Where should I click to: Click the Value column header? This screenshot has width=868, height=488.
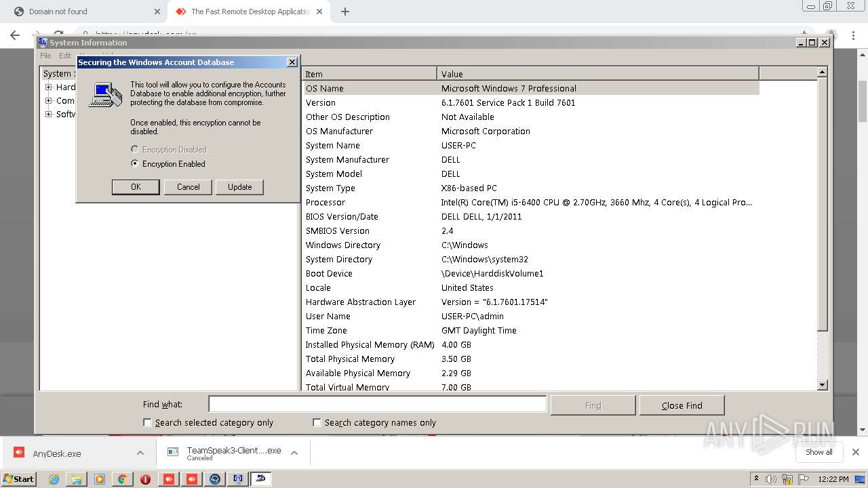pyautogui.click(x=598, y=74)
